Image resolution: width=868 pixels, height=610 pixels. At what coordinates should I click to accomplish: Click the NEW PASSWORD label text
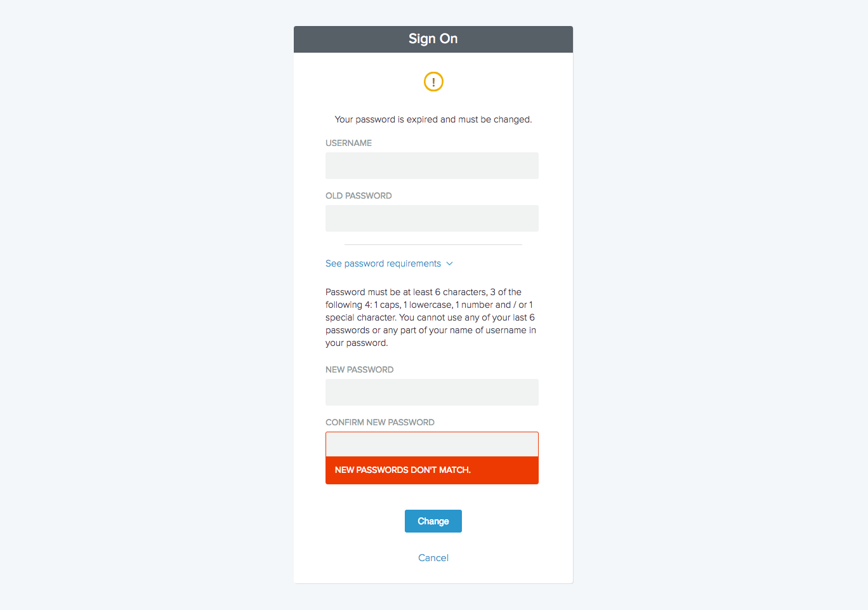(x=359, y=369)
